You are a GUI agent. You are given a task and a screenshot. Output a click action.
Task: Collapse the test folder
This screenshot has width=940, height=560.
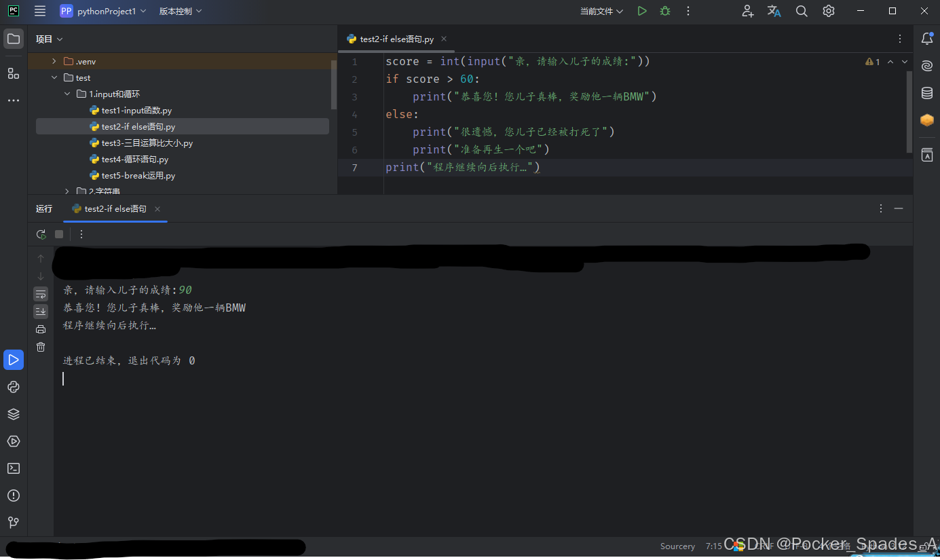(54, 77)
